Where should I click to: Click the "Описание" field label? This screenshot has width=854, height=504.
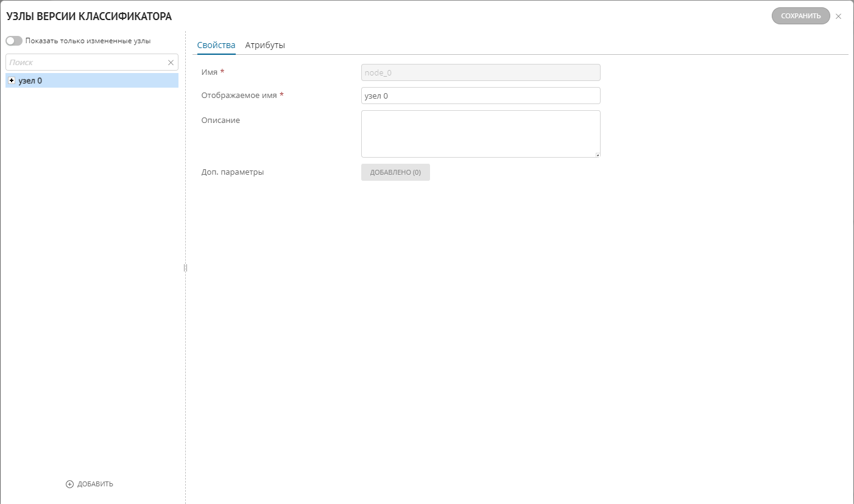click(221, 120)
